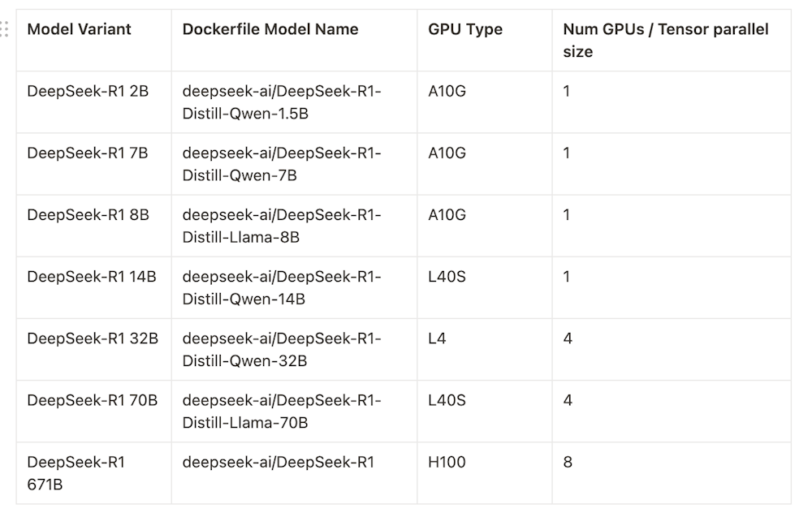
Task: Select the Distill-Qwen-14B model name cell
Action: 294,288
